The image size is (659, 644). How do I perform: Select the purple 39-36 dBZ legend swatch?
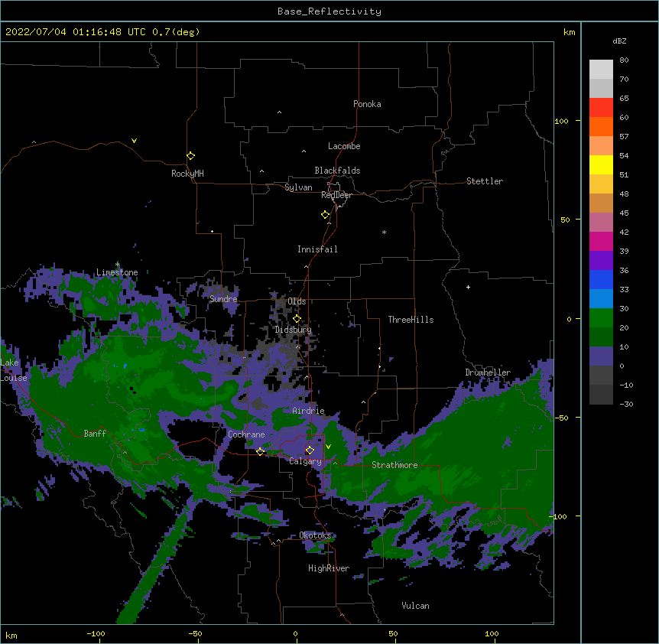(601, 260)
